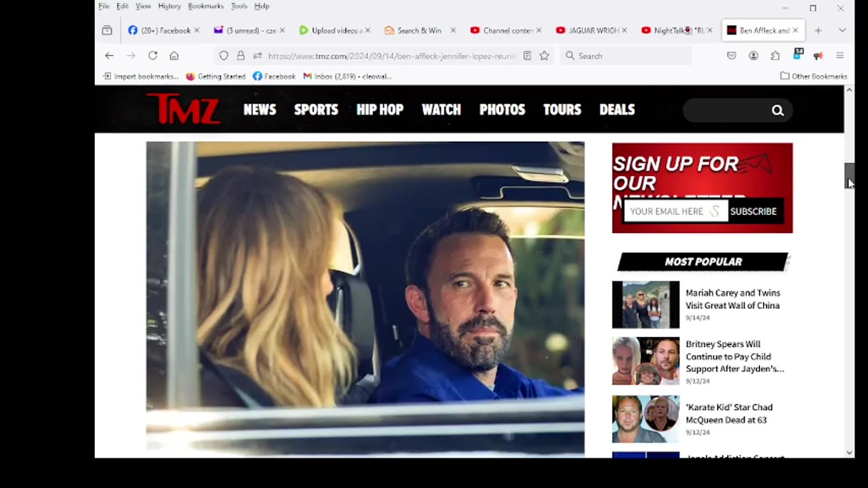Click the Chad McQueen article thumbnail

[646, 420]
